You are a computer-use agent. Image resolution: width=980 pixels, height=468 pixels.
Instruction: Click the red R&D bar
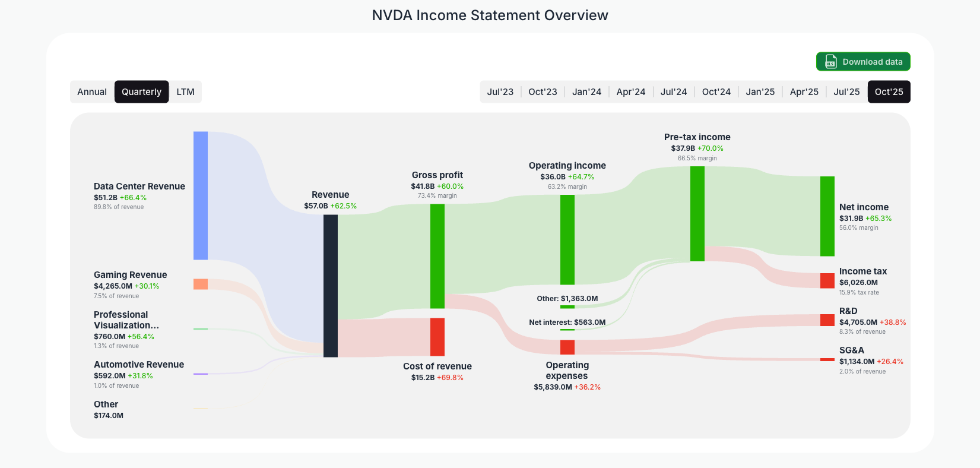point(827,320)
